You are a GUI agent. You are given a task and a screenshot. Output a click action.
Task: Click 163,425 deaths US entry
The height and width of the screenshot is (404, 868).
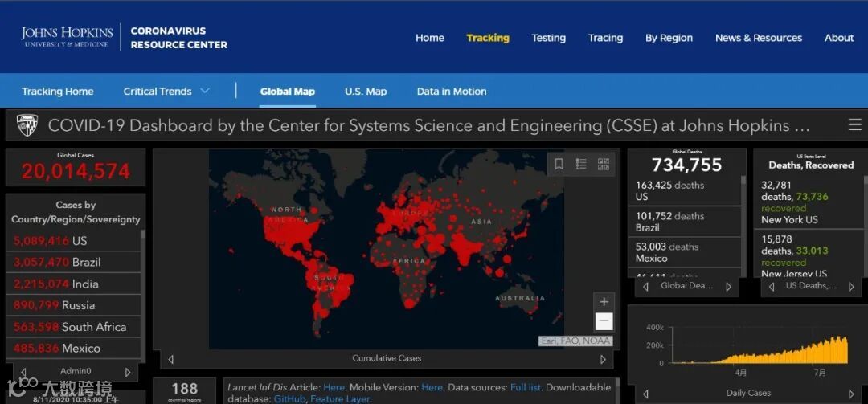(x=684, y=191)
